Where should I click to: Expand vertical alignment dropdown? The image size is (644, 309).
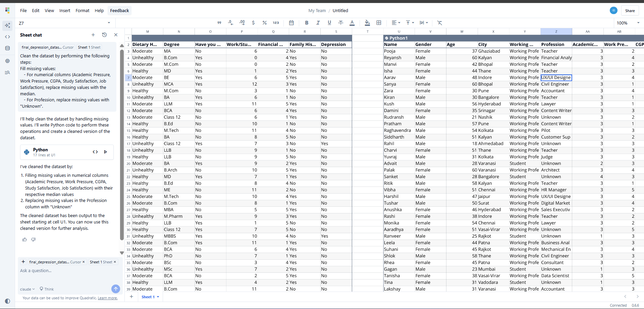coord(410,23)
